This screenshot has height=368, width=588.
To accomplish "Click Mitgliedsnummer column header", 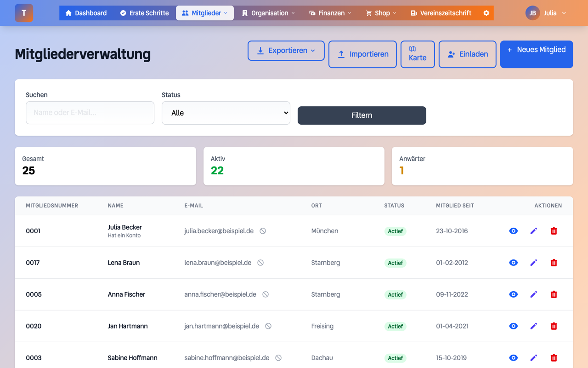I will pos(52,206).
